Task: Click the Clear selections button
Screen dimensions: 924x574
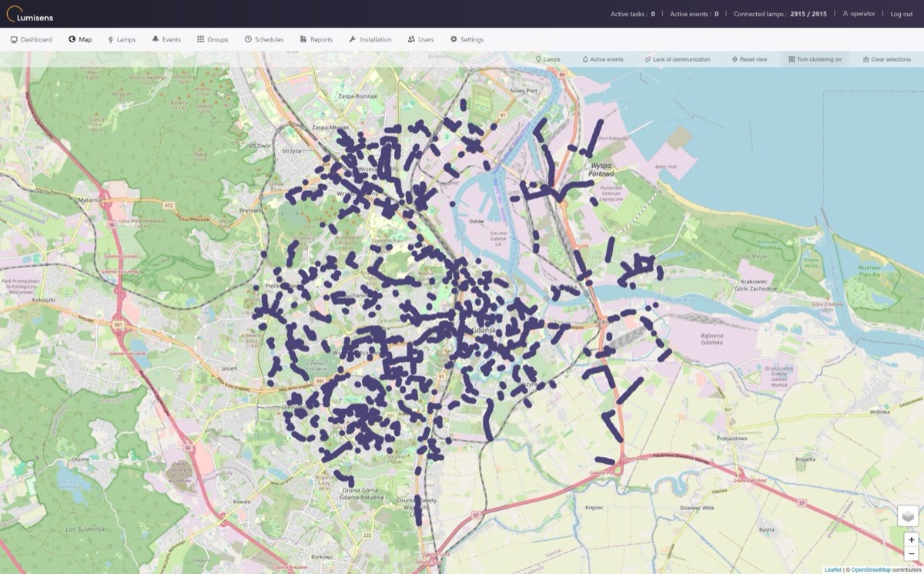Action: [x=886, y=59]
